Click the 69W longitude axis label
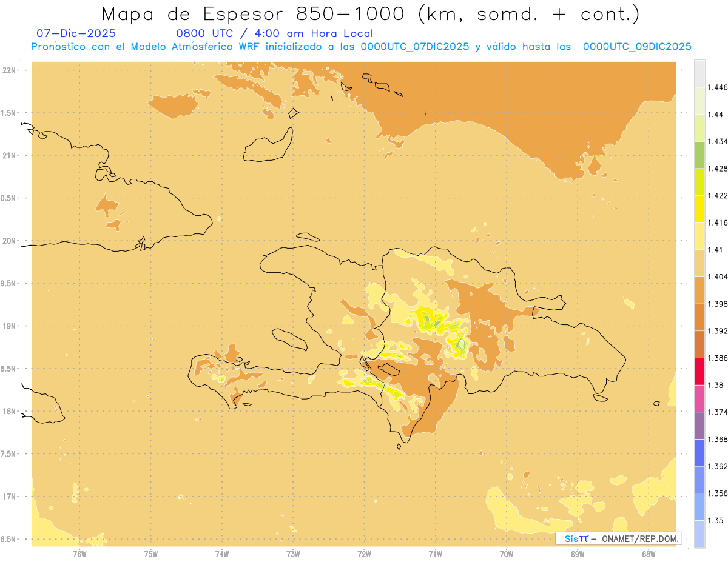Viewport: 728px width, 562px height. tap(578, 554)
